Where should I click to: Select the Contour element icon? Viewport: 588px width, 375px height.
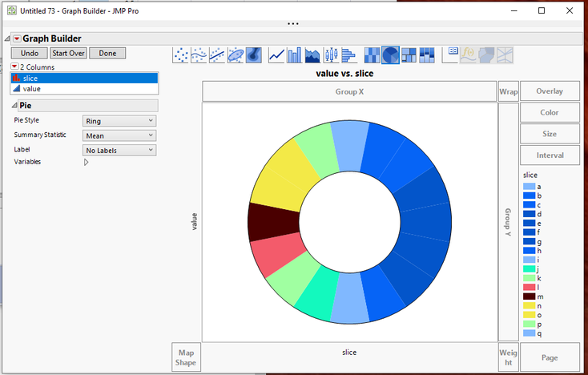click(253, 55)
